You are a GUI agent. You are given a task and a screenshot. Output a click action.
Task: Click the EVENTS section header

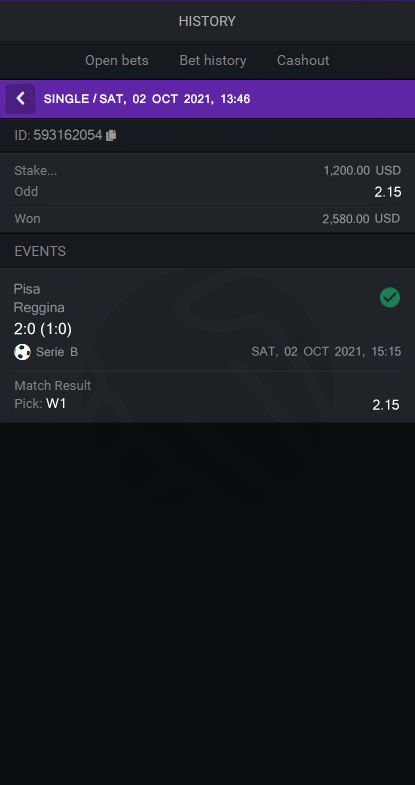40,251
